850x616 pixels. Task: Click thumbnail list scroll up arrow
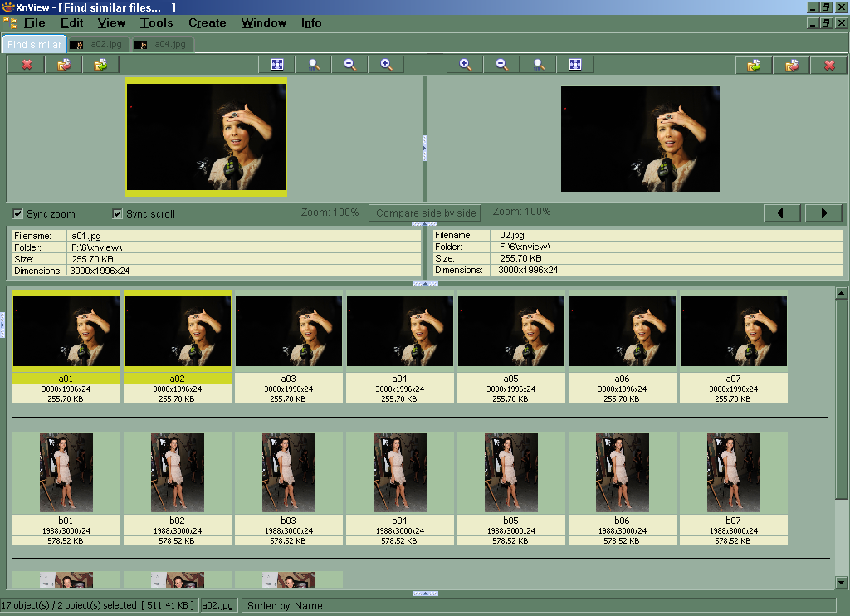click(x=842, y=293)
